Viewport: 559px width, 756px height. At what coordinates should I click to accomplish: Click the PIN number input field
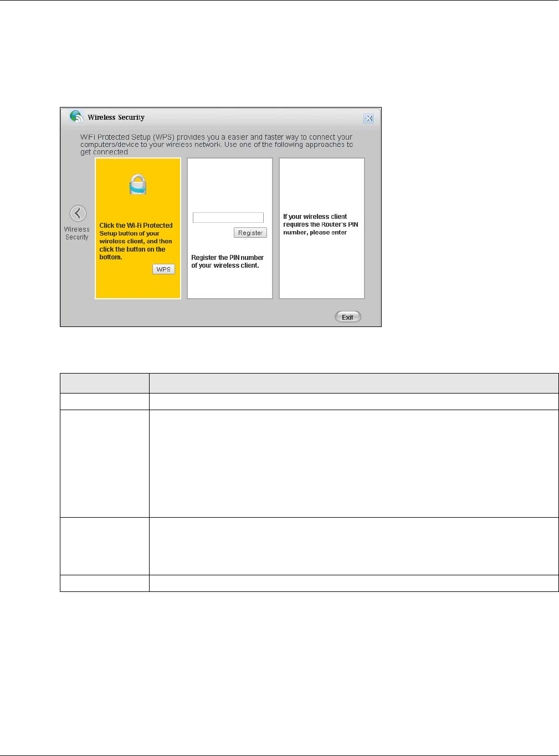pos(228,217)
